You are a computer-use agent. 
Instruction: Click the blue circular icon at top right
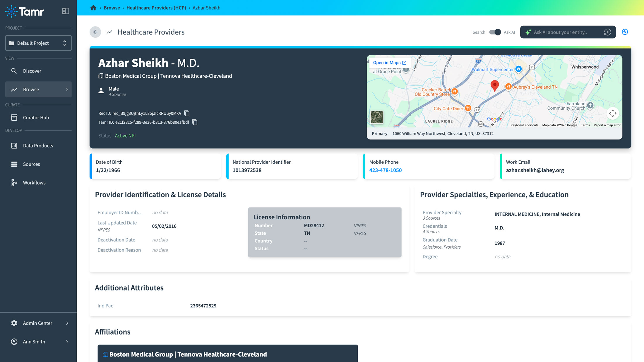click(625, 32)
